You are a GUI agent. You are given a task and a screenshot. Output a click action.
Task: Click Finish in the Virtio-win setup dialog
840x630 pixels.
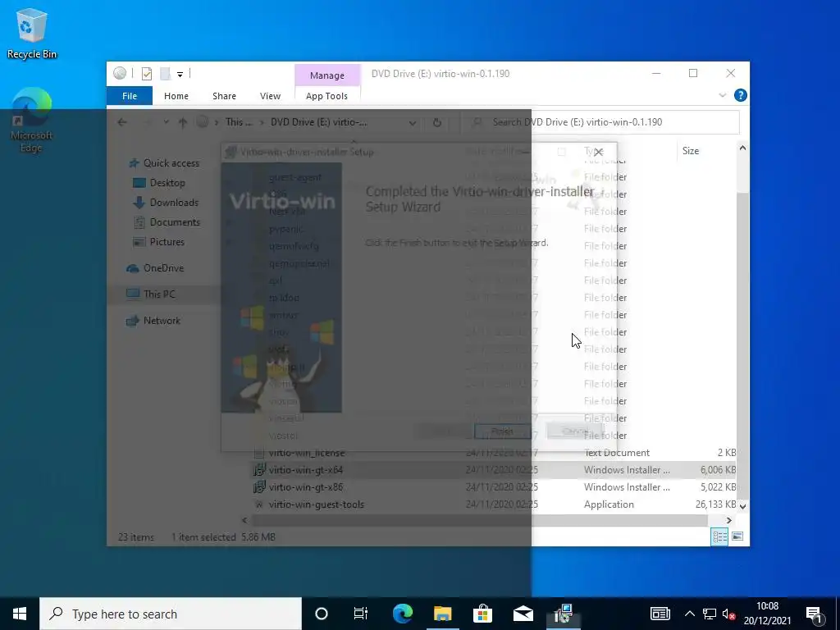pyautogui.click(x=502, y=431)
